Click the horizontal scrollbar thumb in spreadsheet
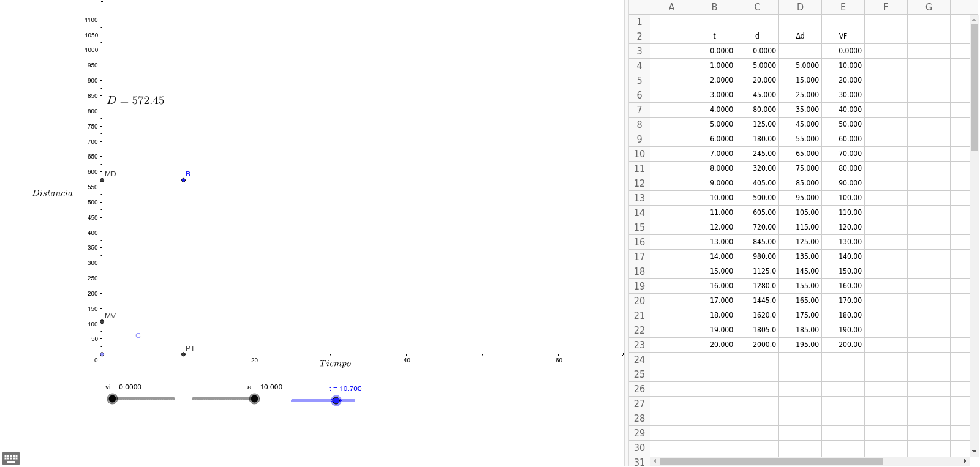Image resolution: width=980 pixels, height=467 pixels. click(771, 461)
